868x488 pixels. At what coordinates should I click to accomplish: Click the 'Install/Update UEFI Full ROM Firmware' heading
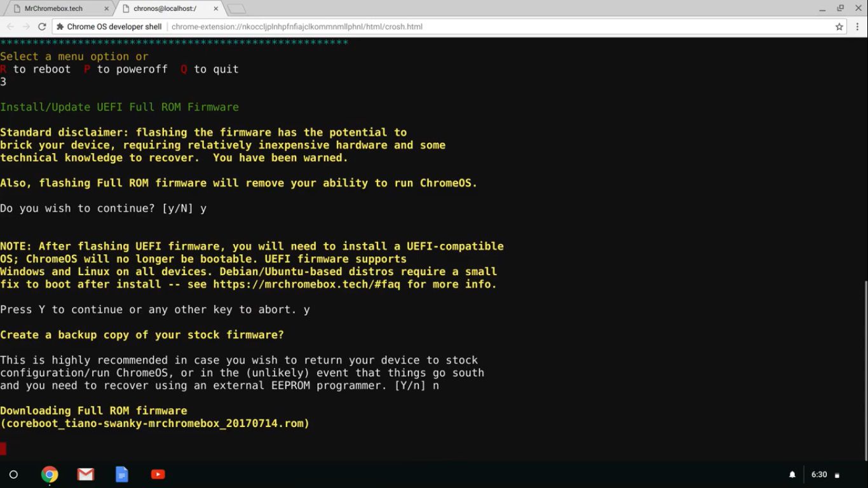pyautogui.click(x=119, y=107)
